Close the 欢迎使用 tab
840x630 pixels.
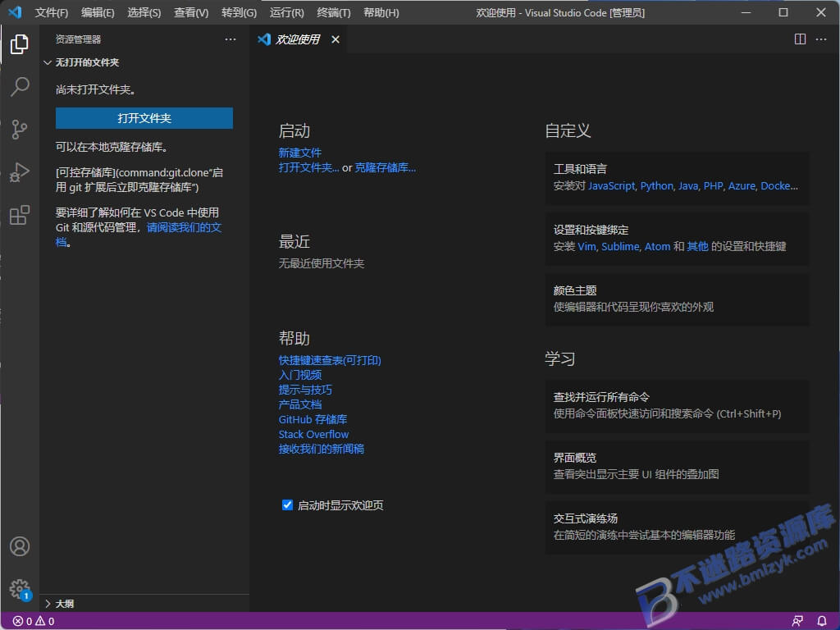[336, 39]
